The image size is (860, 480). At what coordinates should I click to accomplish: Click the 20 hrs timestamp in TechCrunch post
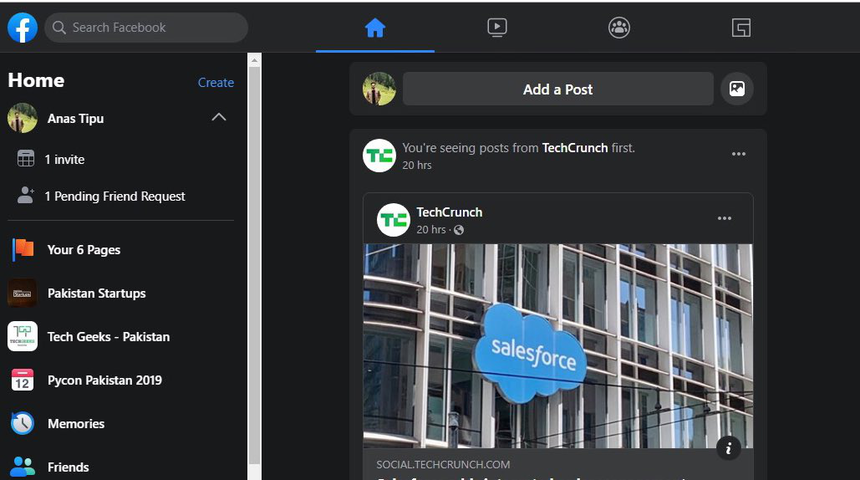(431, 230)
